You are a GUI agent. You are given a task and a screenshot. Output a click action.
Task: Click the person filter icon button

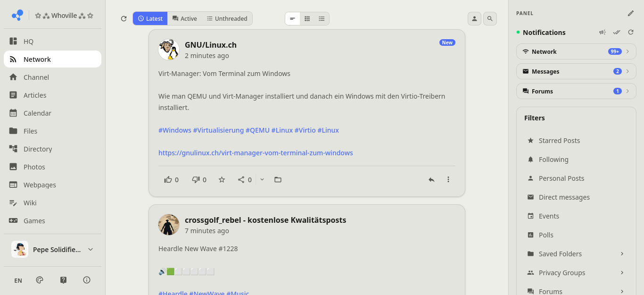pyautogui.click(x=474, y=18)
